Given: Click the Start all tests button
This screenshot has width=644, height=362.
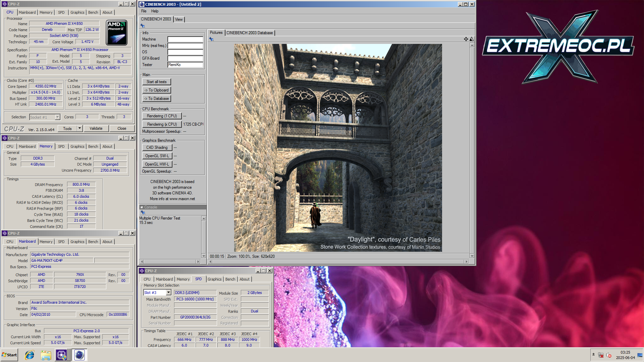Looking at the screenshot, I should point(156,82).
